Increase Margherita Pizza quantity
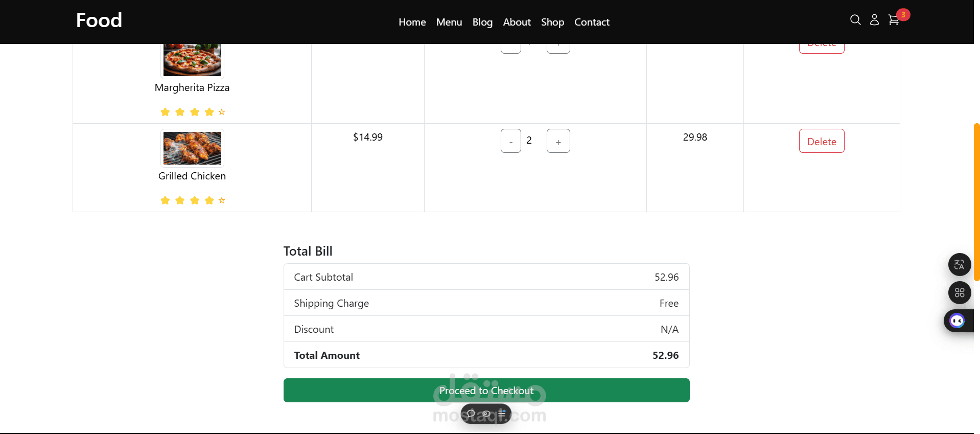Image resolution: width=980 pixels, height=434 pixels. point(558,48)
